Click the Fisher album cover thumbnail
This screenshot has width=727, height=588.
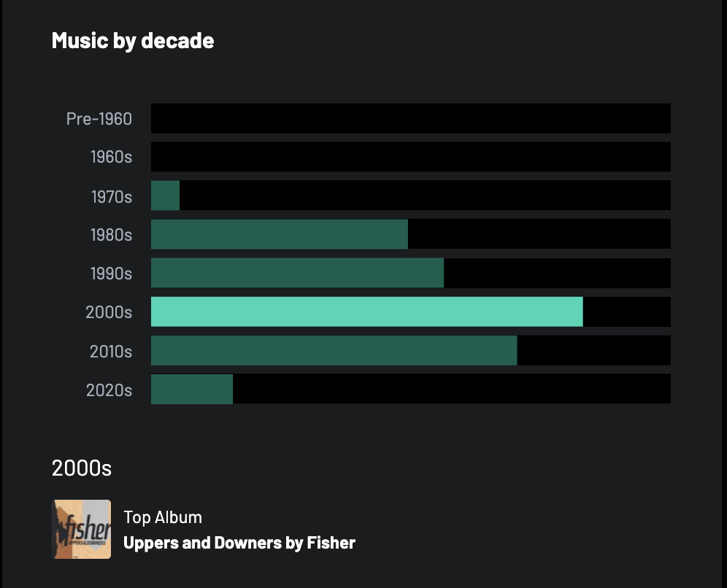[81, 529]
